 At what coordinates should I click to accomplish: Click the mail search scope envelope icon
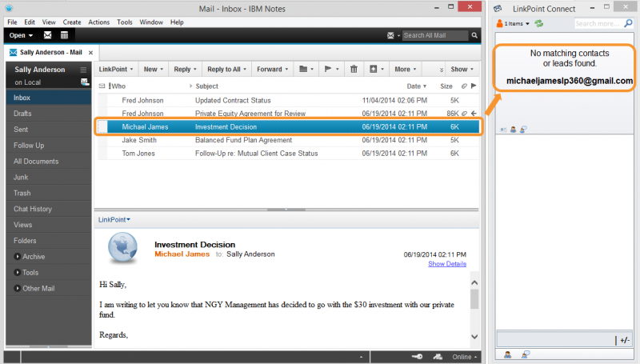click(390, 35)
